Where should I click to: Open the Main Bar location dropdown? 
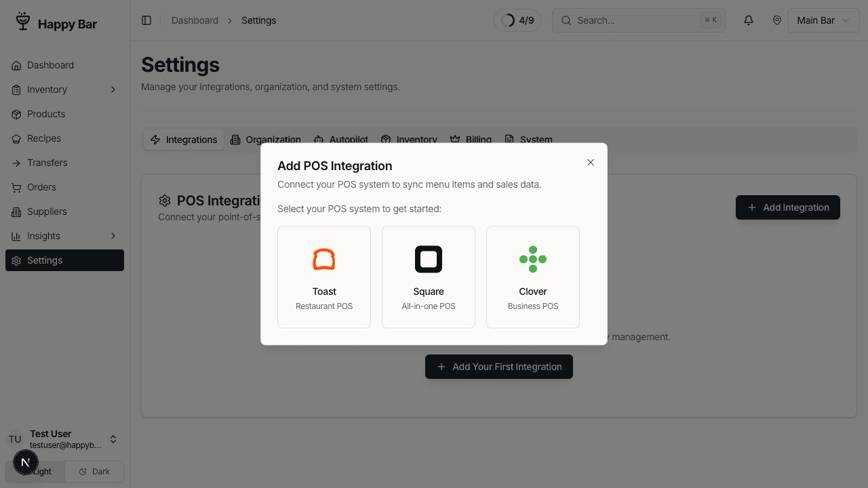click(823, 20)
